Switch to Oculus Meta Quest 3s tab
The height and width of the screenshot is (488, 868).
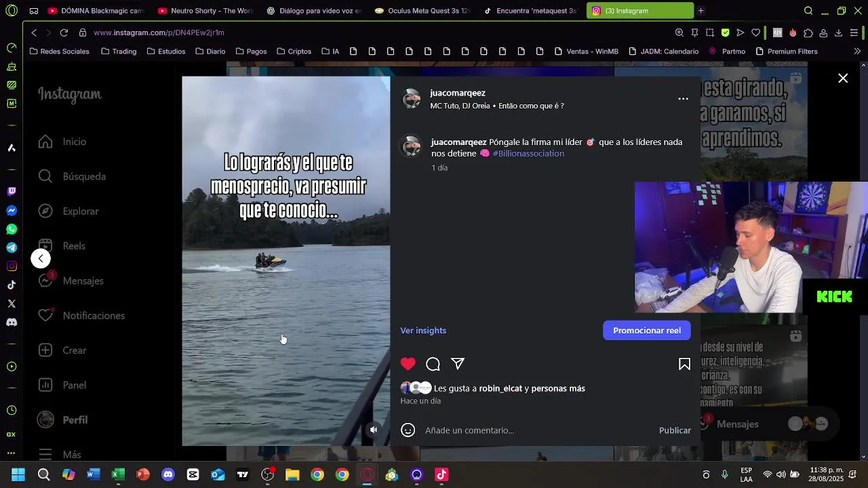coord(422,11)
